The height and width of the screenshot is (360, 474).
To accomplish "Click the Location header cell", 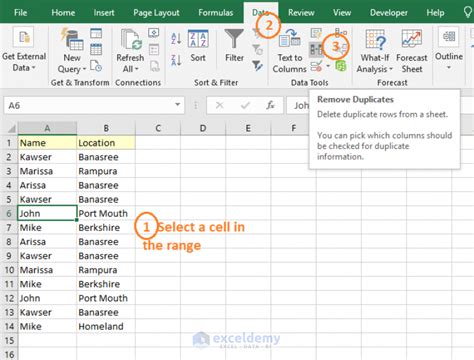I will (106, 143).
